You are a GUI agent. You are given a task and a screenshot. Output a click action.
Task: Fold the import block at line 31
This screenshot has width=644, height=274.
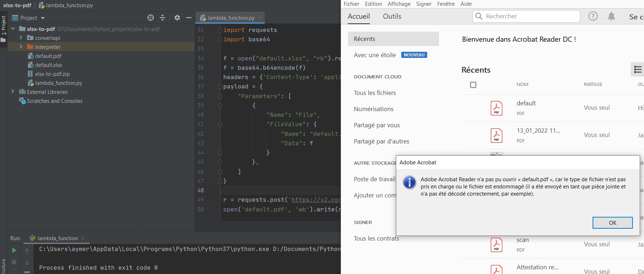220,30
